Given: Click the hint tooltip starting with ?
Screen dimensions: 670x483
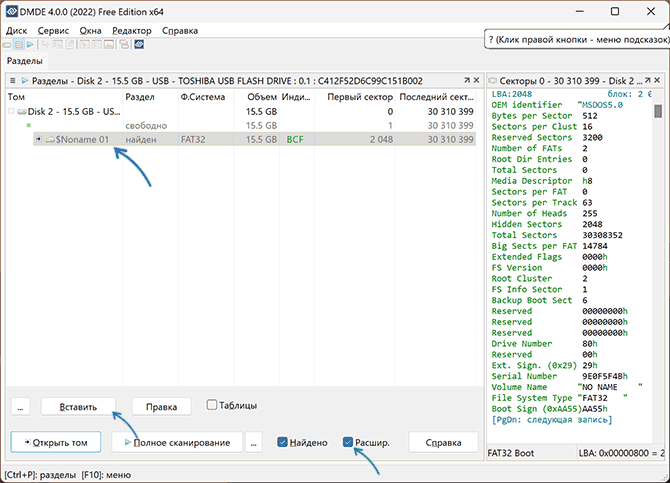Looking at the screenshot, I should click(x=578, y=39).
